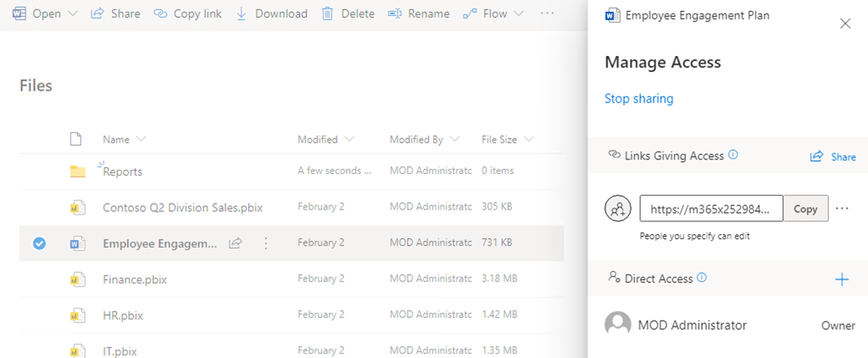Click the plus icon for Direct Access
Viewport: 868px width, 358px height.
[x=842, y=279]
